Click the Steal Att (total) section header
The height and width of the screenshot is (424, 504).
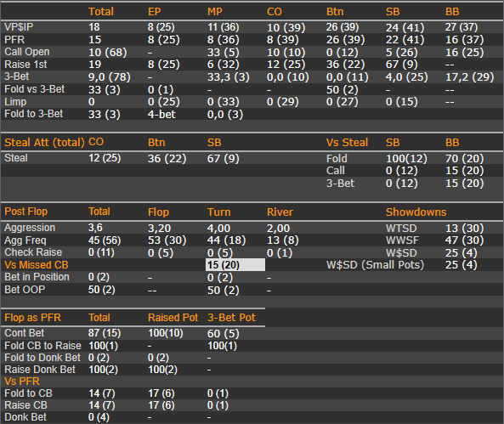[44, 142]
